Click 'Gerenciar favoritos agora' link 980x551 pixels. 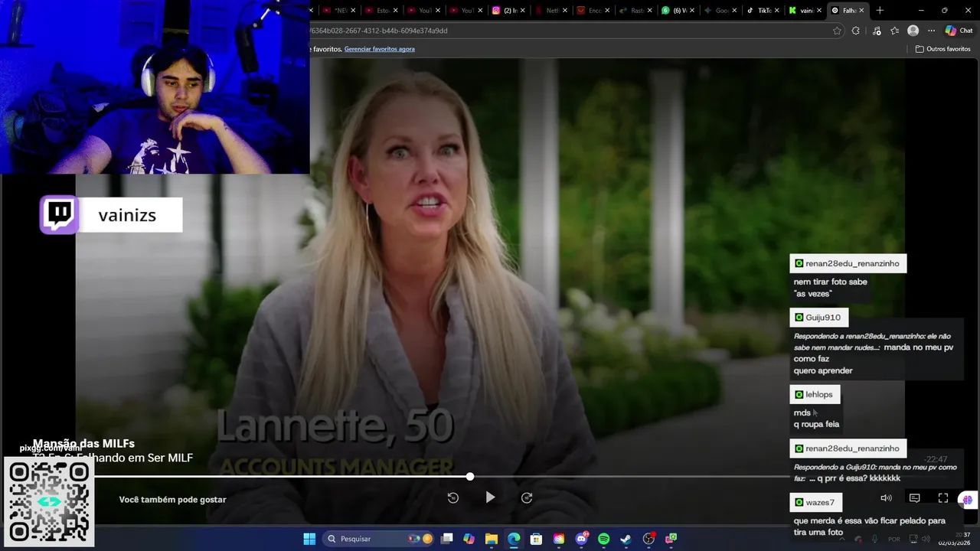[379, 49]
